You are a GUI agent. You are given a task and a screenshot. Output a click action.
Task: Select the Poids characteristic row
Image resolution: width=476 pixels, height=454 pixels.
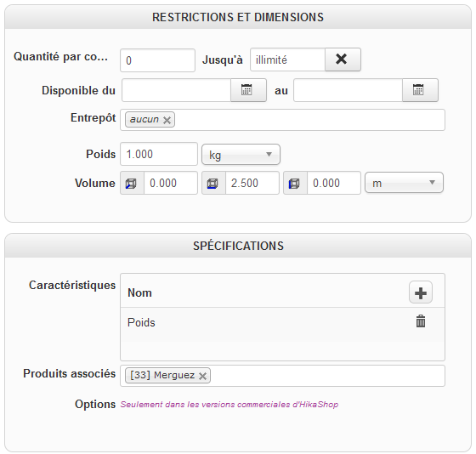click(x=282, y=322)
